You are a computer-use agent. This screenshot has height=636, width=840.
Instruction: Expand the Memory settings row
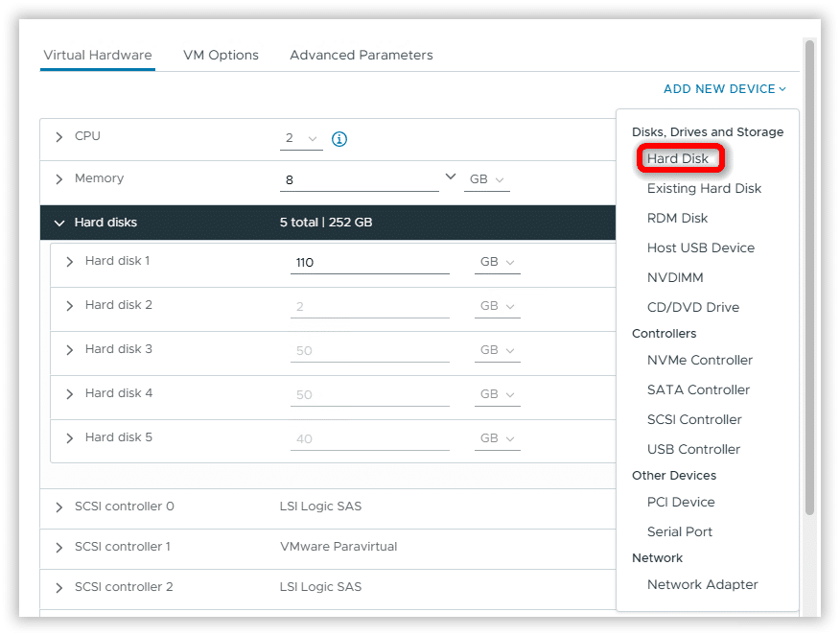coord(59,179)
